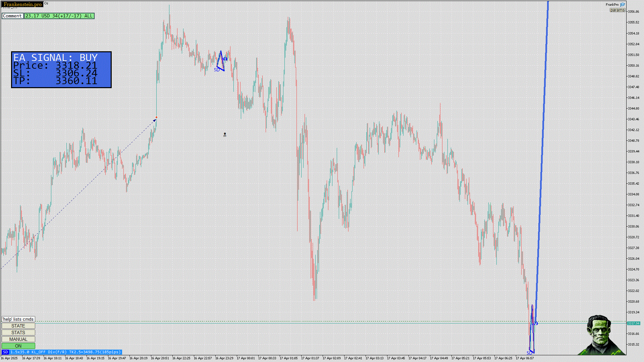Click the 'help' lists cmds input field
The image size is (644, 362).
[x=18, y=319]
